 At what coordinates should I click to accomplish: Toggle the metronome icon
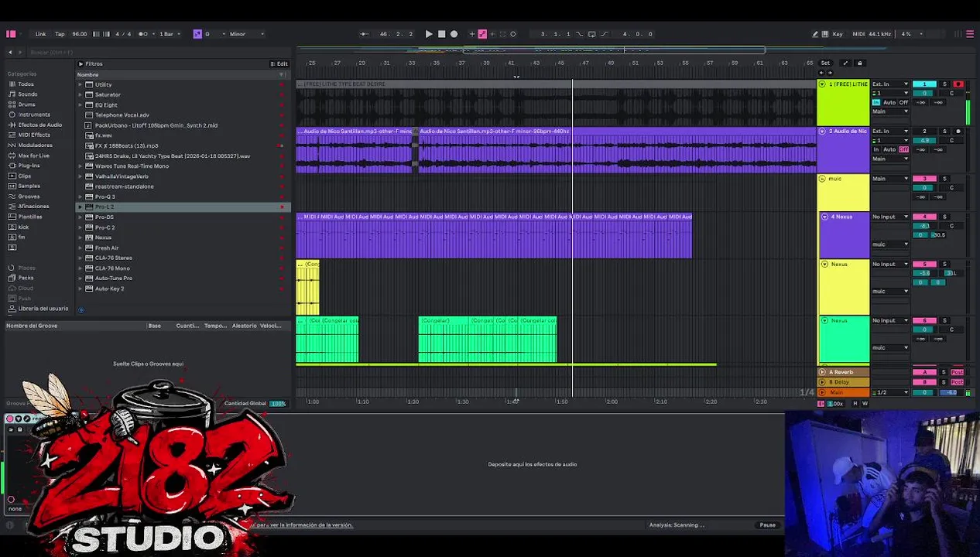[144, 34]
